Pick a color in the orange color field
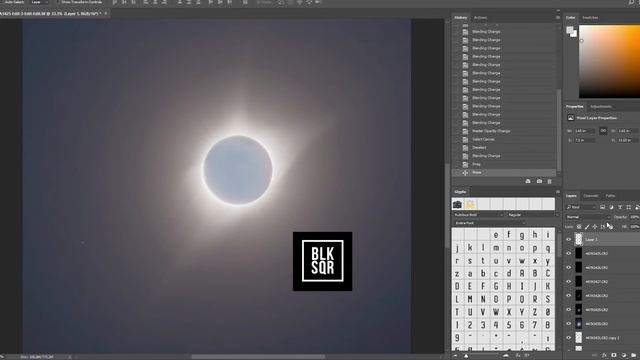Image resolution: width=640 pixels, height=360 pixels. click(609, 61)
